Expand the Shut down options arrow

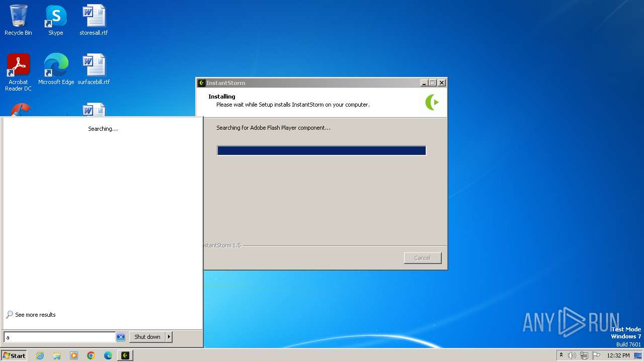tap(169, 337)
